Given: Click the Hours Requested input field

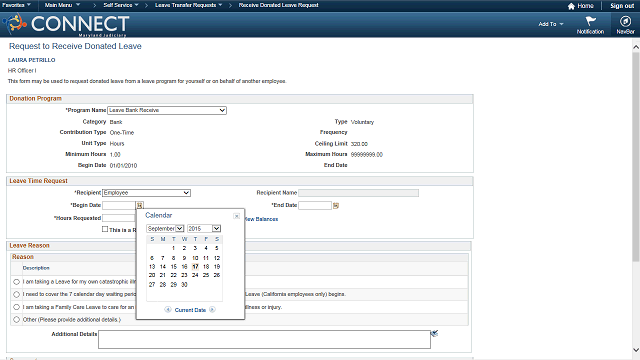Looking at the screenshot, I should tap(119, 218).
